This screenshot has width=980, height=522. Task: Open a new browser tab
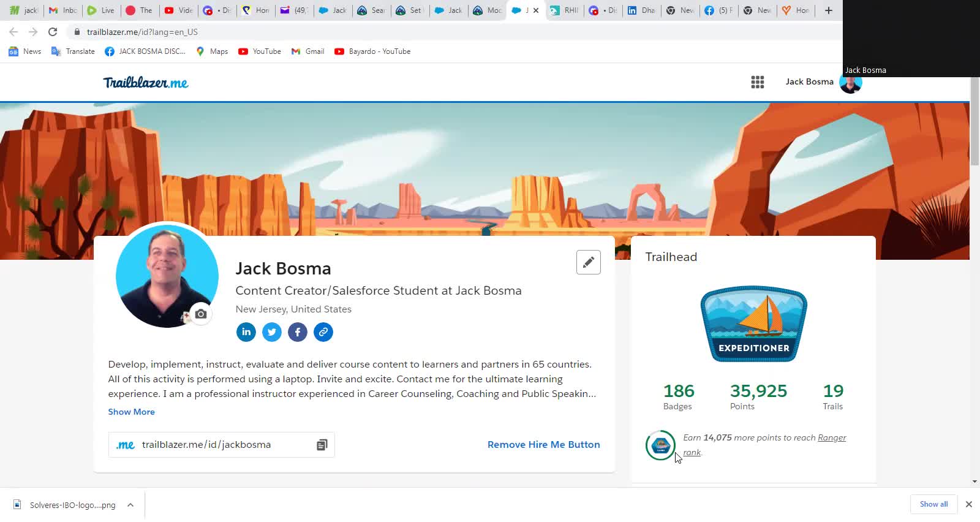tap(829, 10)
